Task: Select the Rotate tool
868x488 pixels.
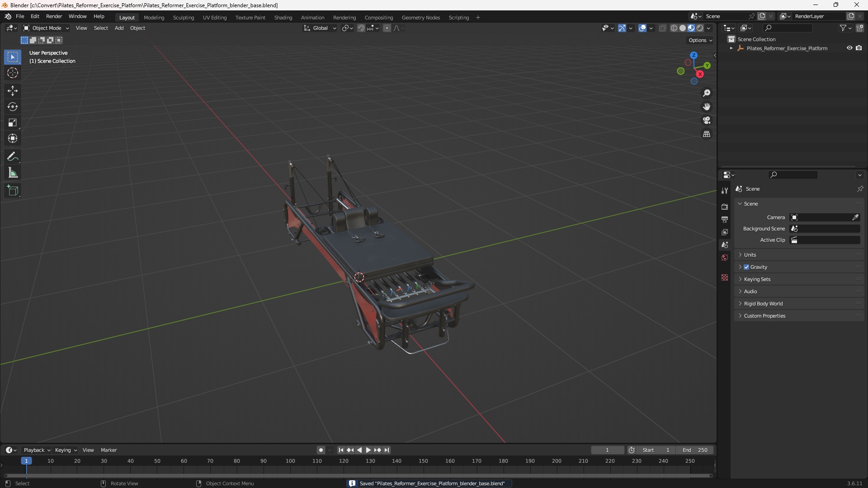Action: pos(13,107)
